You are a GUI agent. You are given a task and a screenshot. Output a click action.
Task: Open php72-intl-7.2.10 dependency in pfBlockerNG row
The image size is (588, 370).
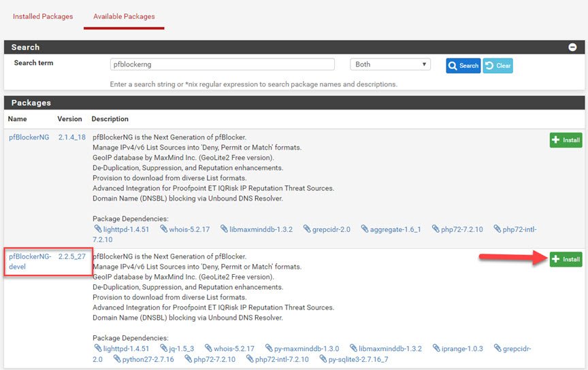519,229
